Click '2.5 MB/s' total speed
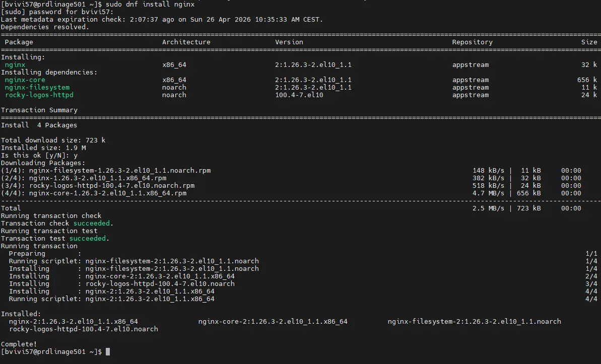The height and width of the screenshot is (364, 601). click(488, 208)
